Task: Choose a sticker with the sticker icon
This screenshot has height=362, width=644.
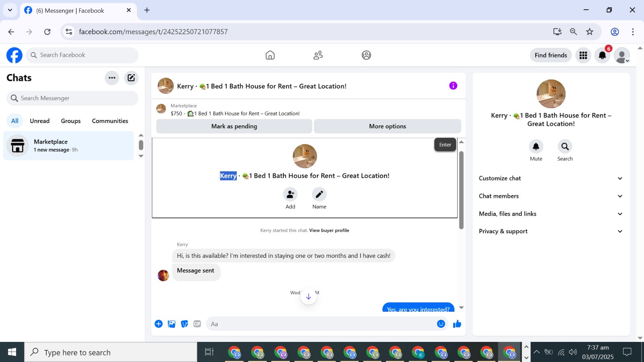Action: pyautogui.click(x=184, y=324)
